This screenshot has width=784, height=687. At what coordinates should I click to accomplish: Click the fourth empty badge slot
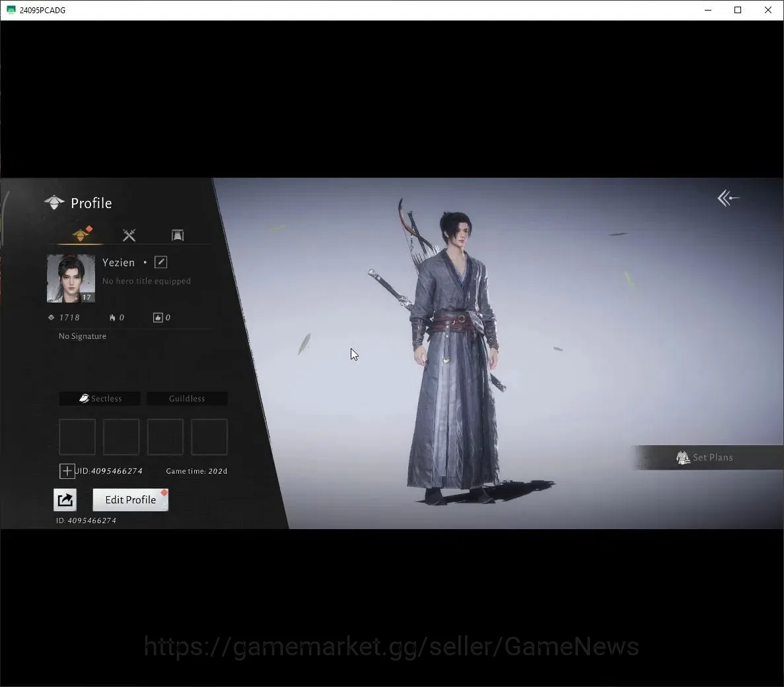209,437
